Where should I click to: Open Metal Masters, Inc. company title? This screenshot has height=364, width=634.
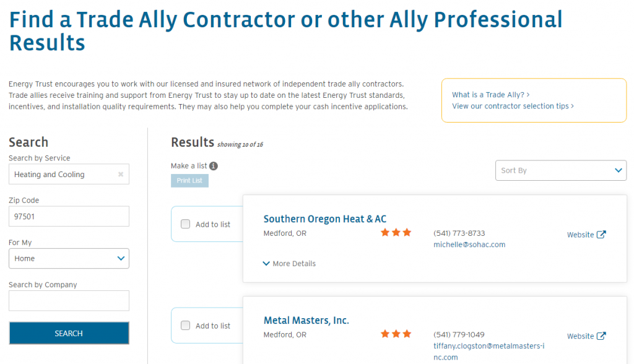[306, 321]
